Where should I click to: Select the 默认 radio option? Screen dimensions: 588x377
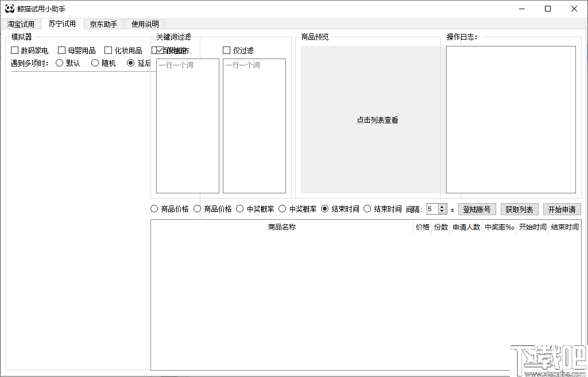(x=60, y=63)
